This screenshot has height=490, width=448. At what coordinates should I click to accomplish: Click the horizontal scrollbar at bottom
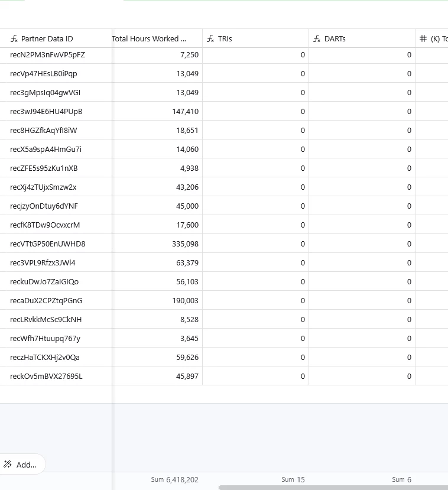pyautogui.click(x=333, y=488)
